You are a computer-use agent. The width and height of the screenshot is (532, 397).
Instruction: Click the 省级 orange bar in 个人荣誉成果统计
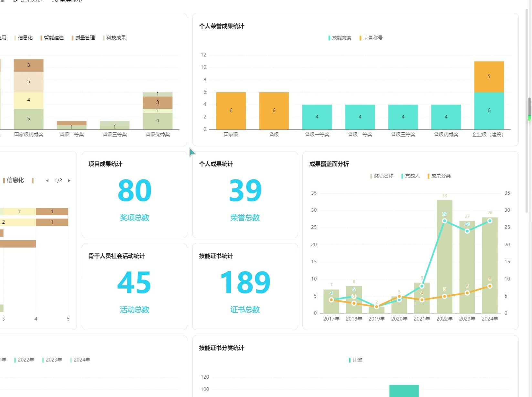pos(274,111)
